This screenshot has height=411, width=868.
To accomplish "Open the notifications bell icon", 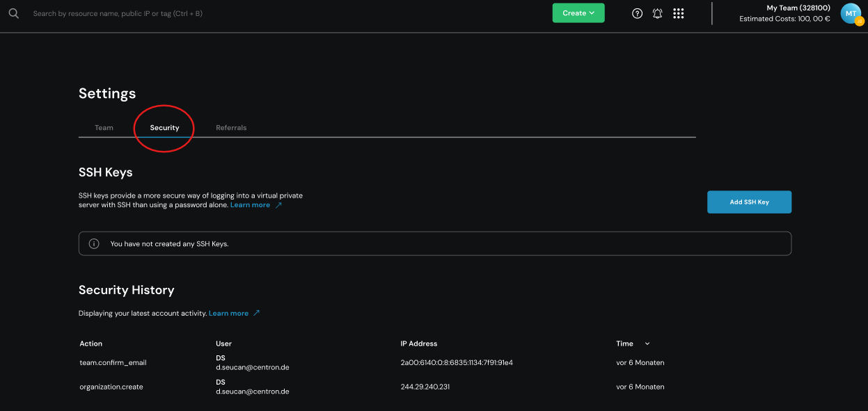I will coord(657,13).
